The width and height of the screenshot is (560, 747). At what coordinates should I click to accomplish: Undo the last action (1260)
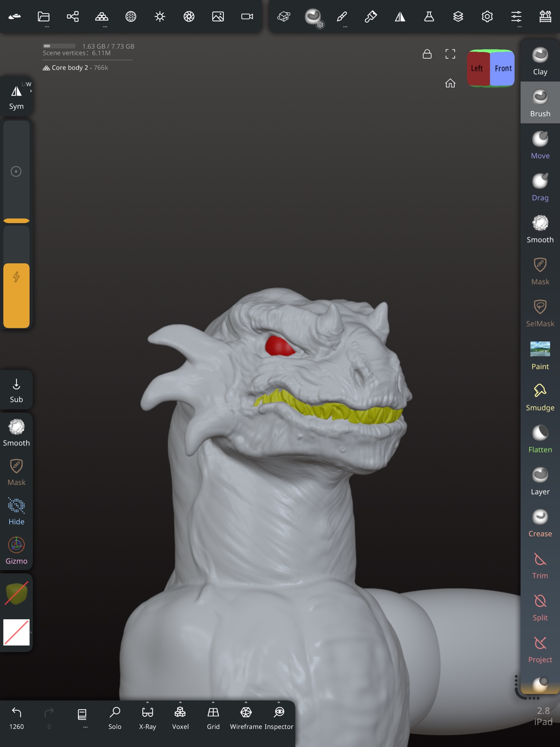[x=16, y=717]
